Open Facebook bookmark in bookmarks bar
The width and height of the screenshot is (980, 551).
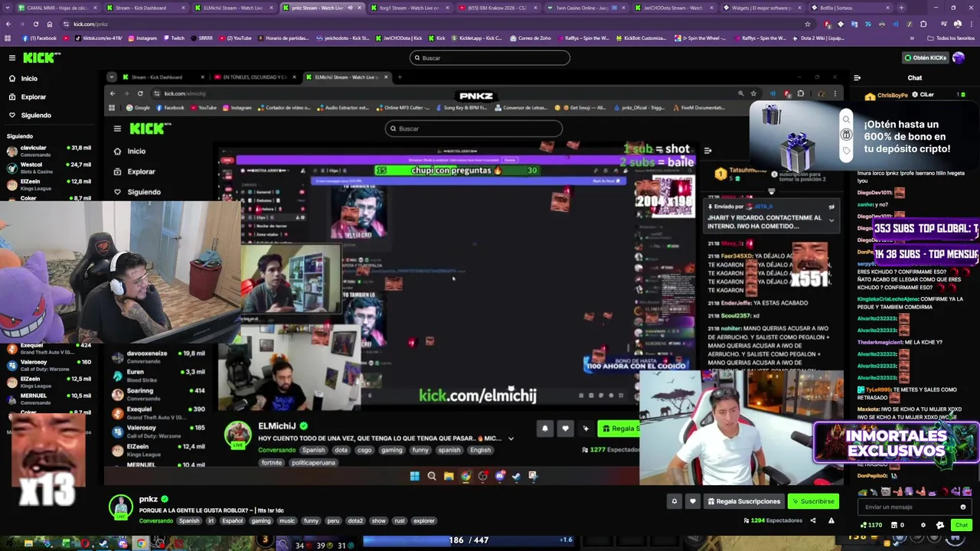tap(41, 37)
